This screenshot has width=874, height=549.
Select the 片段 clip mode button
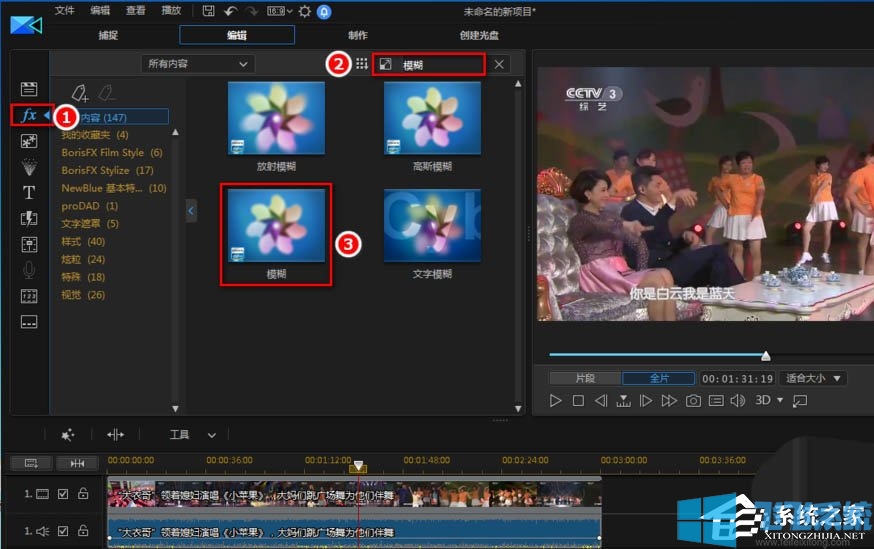pos(584,378)
